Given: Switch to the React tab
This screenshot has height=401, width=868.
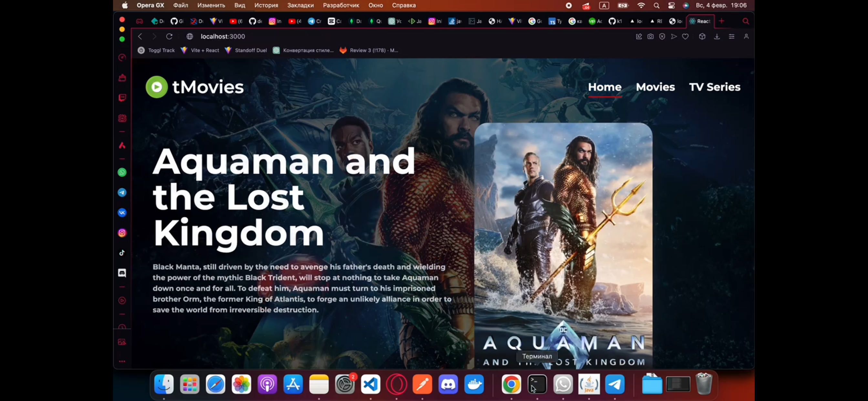Looking at the screenshot, I should 700,21.
